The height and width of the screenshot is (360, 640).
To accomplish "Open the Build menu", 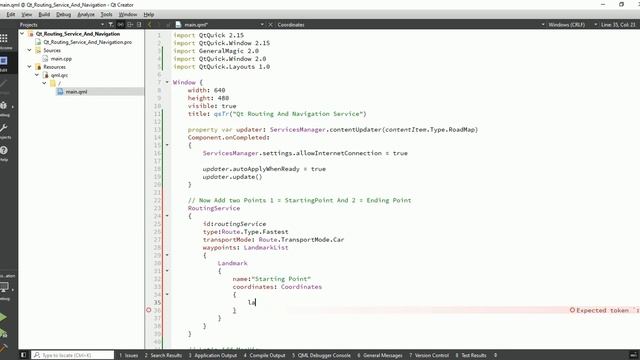I will click(x=44, y=14).
